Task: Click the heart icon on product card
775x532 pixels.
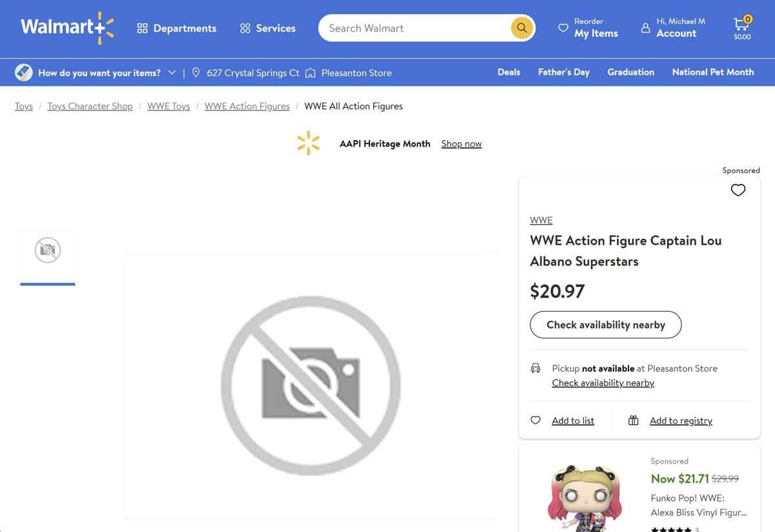Action: (x=738, y=190)
